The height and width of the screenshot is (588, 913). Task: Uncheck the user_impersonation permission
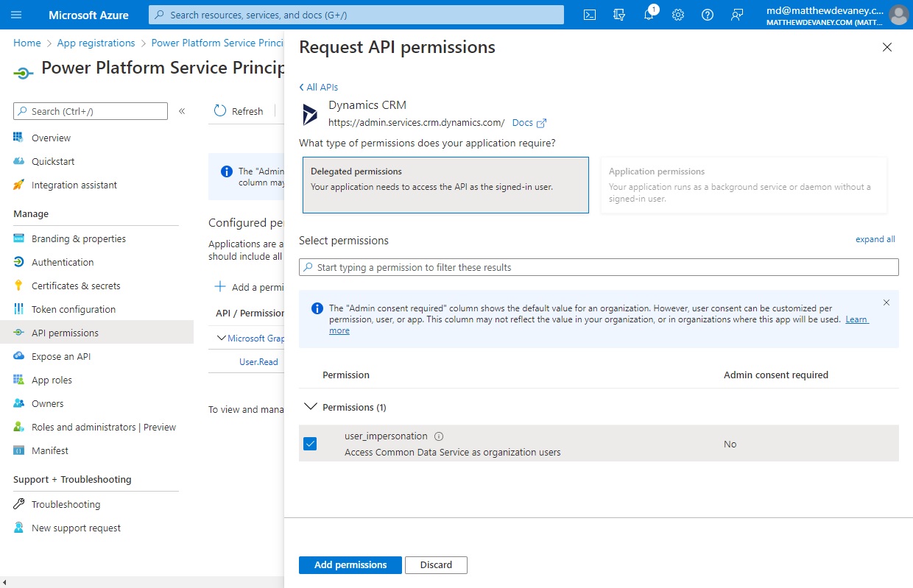[311, 443]
